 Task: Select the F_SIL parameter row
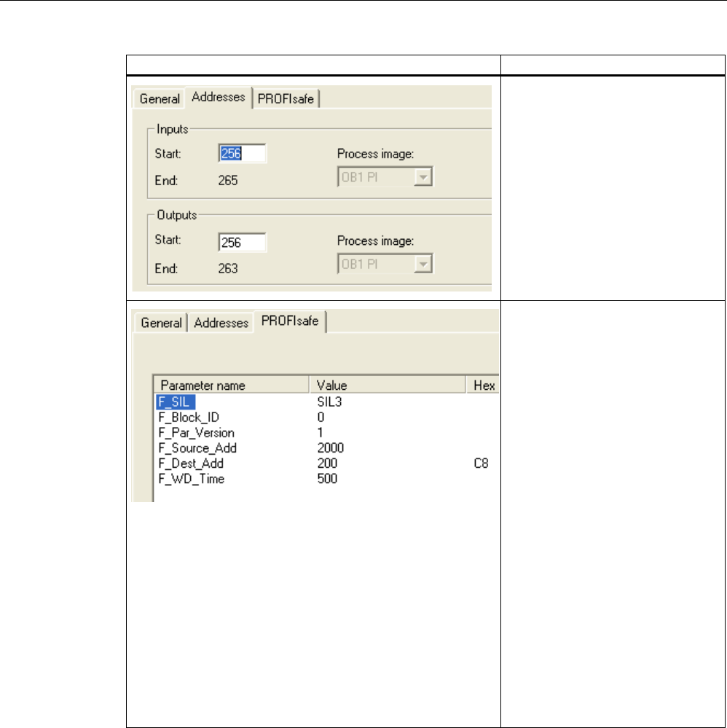176,402
